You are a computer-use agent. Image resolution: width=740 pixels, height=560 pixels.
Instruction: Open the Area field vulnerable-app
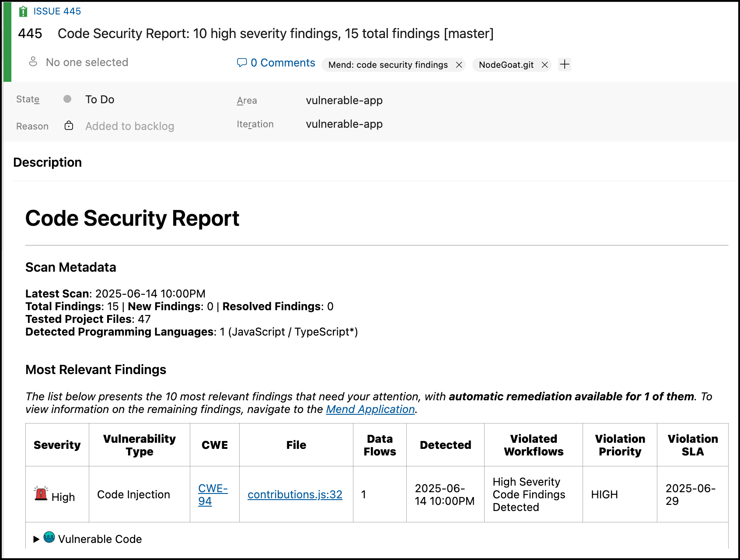[x=344, y=100]
